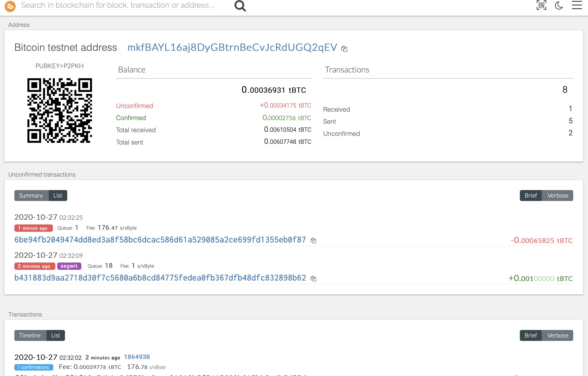Open block 1864938 link
This screenshot has width=588, height=376.
[x=137, y=357]
